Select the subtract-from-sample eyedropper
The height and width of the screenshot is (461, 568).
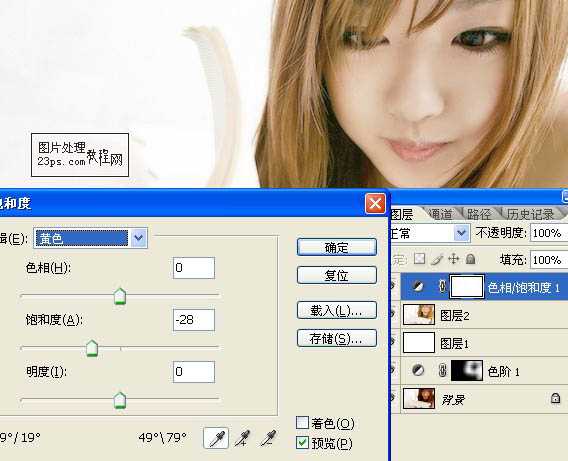pyautogui.click(x=268, y=438)
